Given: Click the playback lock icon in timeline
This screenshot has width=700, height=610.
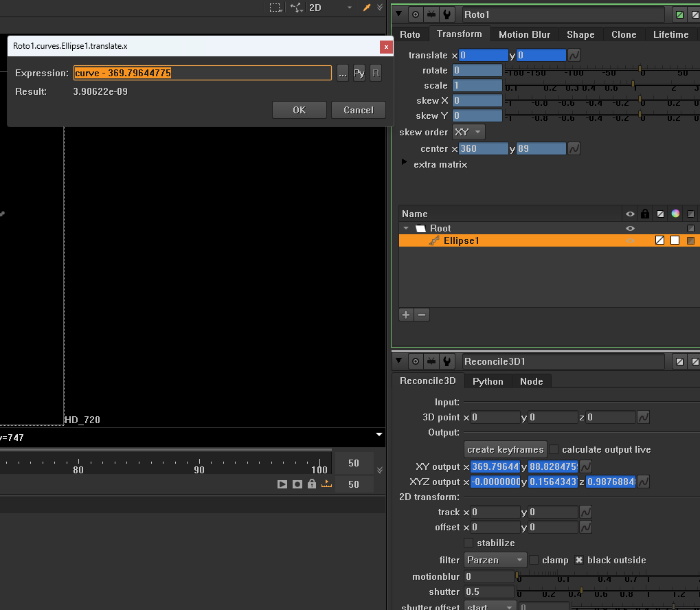Looking at the screenshot, I should coord(312,484).
